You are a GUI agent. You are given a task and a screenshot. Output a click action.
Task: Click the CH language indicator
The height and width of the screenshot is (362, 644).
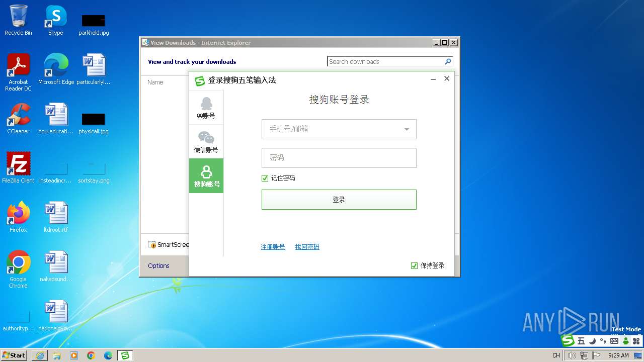click(556, 355)
